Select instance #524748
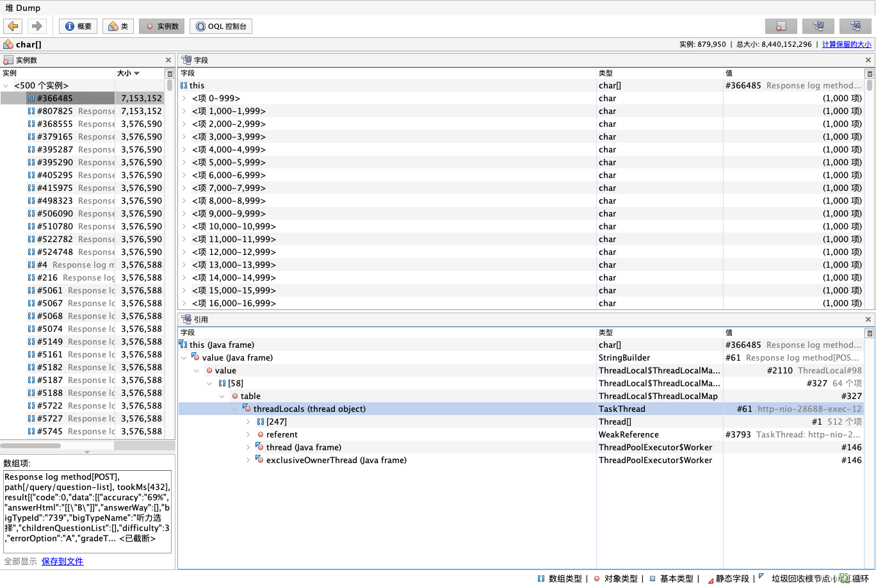 tap(82, 252)
